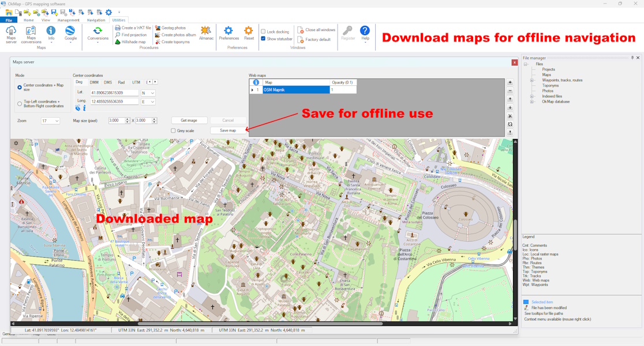Click the map width stepper arrows
Screen dimensions: 644x346
[128, 121]
